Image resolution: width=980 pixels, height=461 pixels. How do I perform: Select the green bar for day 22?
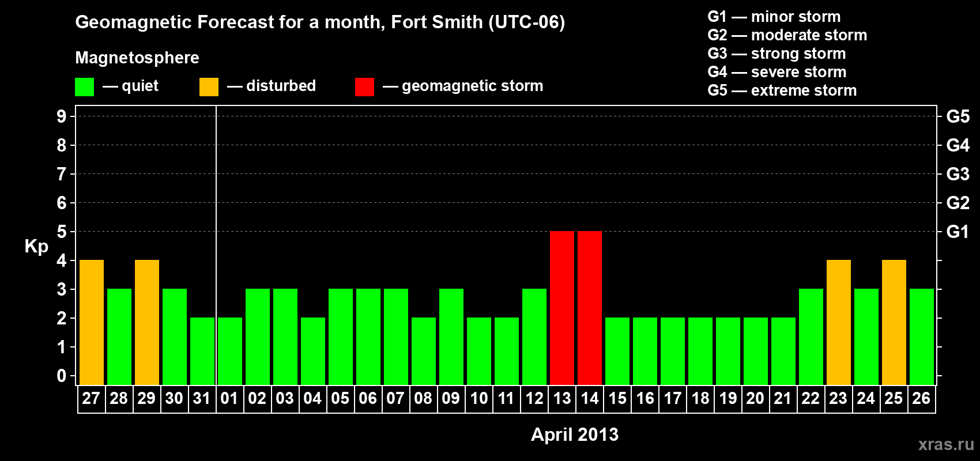811,337
